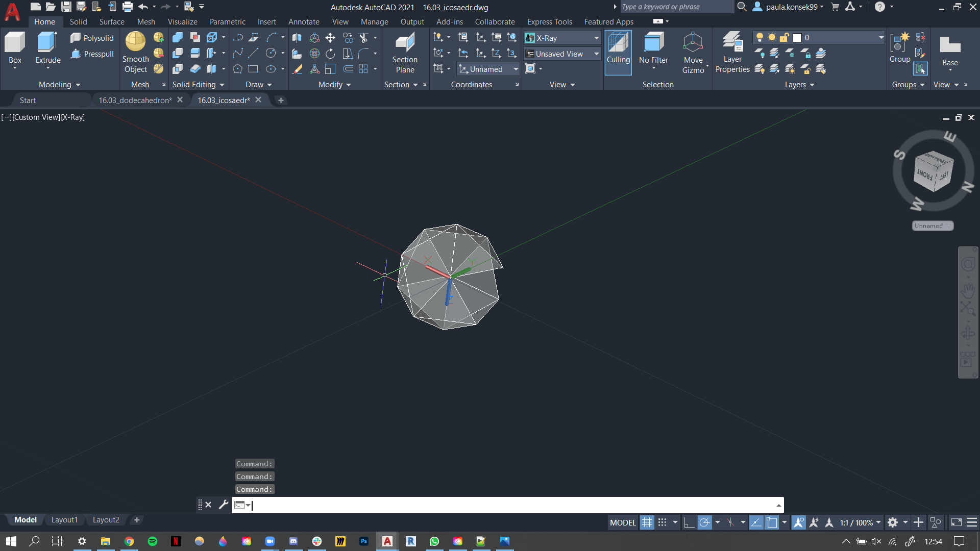Open the Unnamed UCS dropdown
The height and width of the screenshot is (551, 980).
tap(488, 69)
